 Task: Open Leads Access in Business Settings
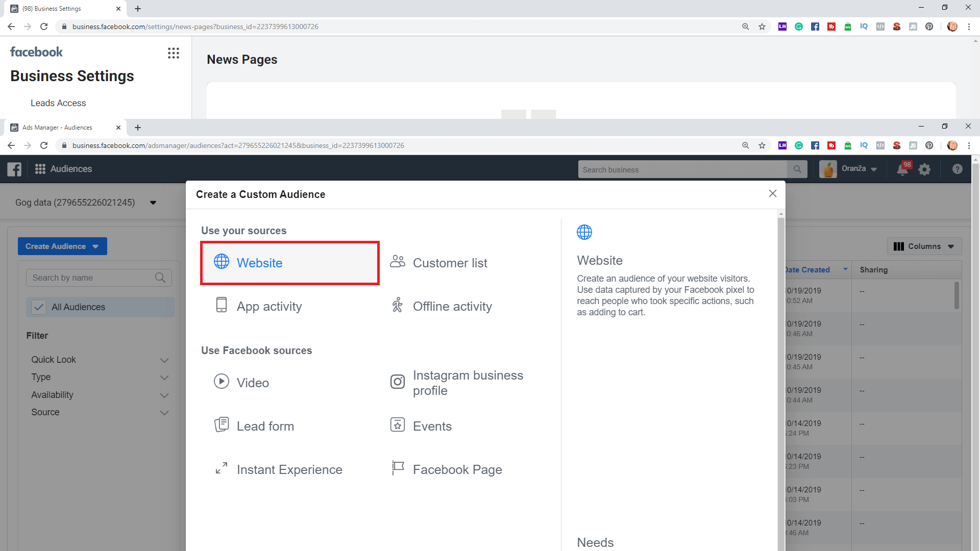58,103
